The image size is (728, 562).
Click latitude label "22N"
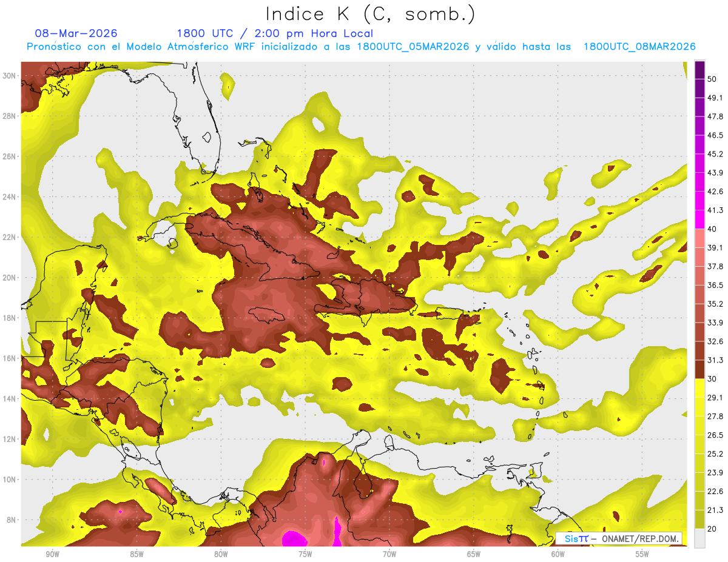coord(9,237)
